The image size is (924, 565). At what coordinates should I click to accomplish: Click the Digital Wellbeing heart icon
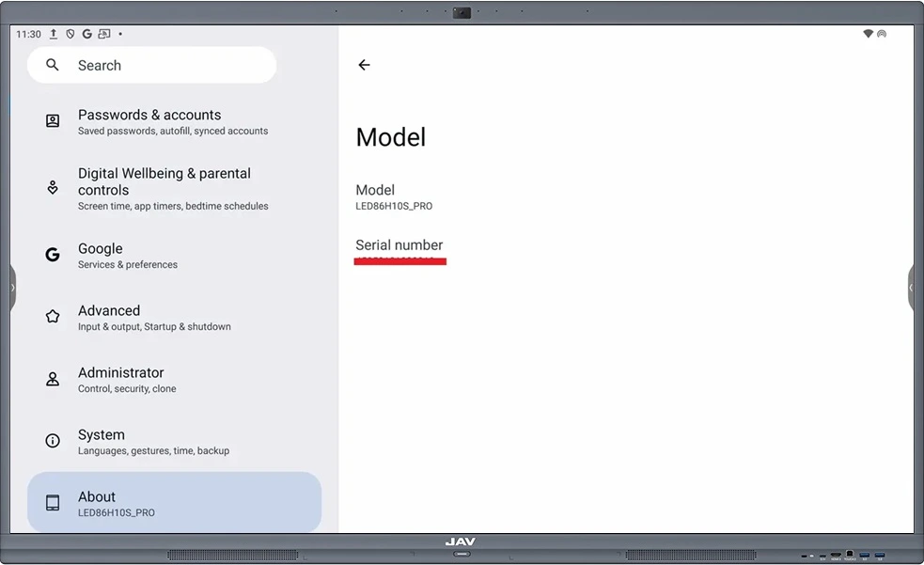pyautogui.click(x=53, y=188)
